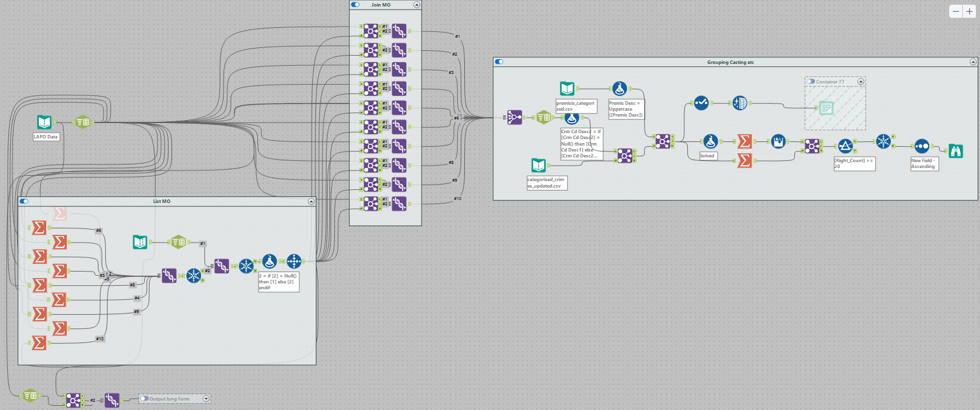Collapse the Join MO container
This screenshot has width=980, height=410.
[x=416, y=5]
